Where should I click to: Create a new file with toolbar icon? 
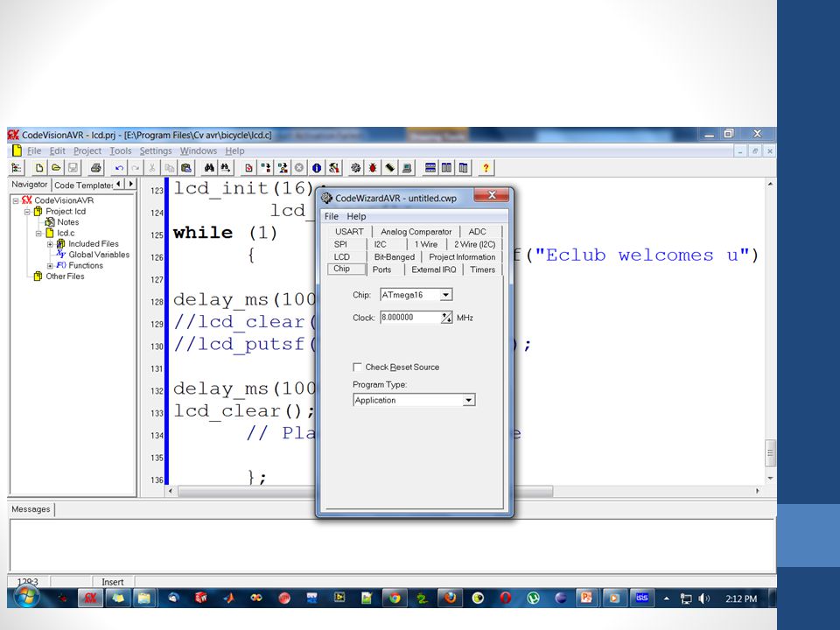[x=39, y=168]
